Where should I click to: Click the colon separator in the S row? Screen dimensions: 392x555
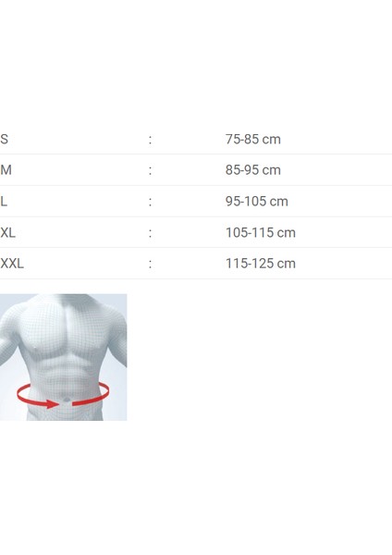pos(150,140)
